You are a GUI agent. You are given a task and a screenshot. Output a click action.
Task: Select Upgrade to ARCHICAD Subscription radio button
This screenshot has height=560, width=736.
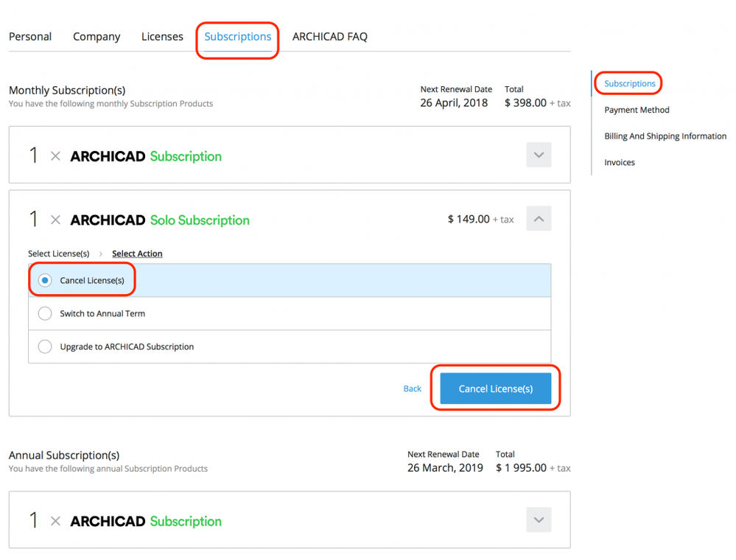[x=45, y=347]
